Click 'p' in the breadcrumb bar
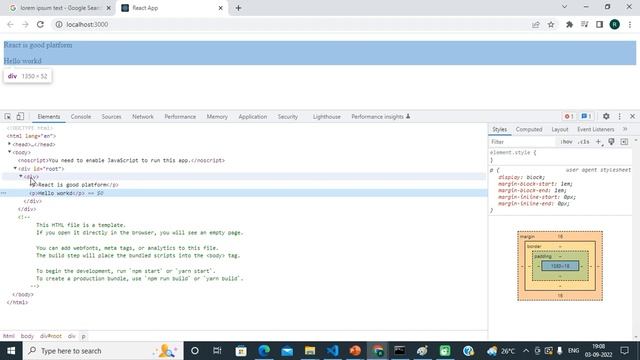640x360 pixels. pyautogui.click(x=84, y=336)
